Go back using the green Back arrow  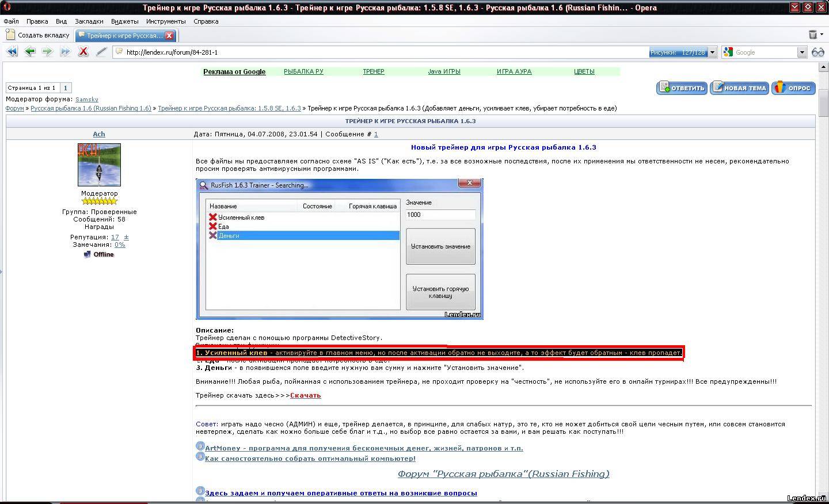(x=30, y=52)
